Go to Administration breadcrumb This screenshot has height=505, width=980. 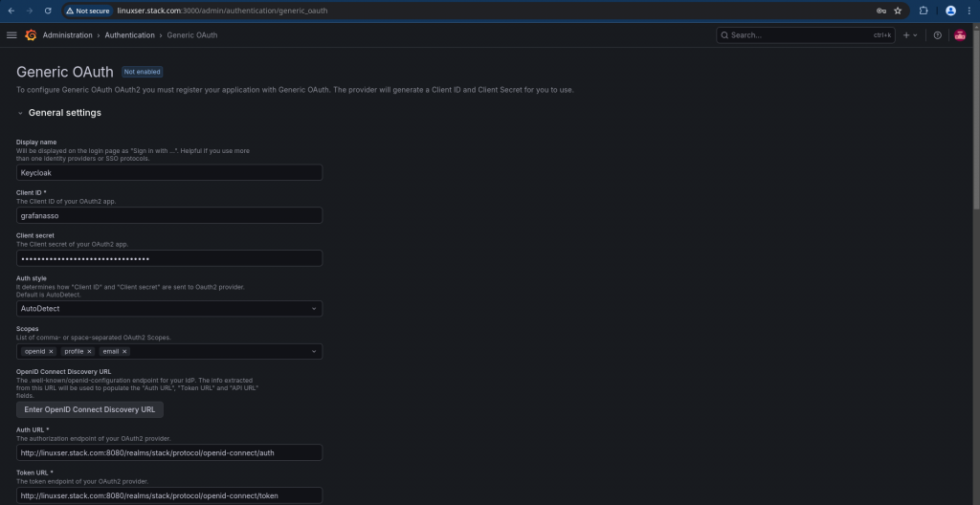pos(68,35)
